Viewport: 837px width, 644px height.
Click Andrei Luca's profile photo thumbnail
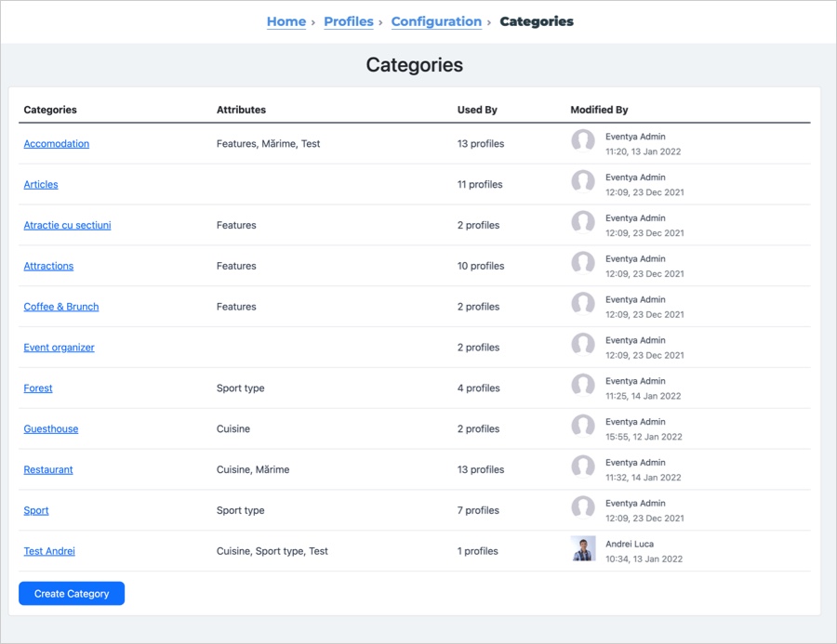click(583, 548)
